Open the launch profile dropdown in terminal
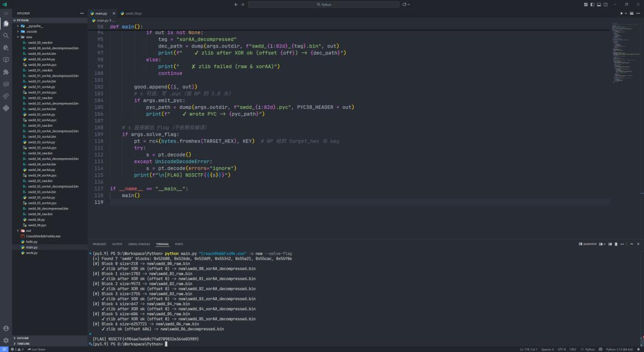 point(605,244)
